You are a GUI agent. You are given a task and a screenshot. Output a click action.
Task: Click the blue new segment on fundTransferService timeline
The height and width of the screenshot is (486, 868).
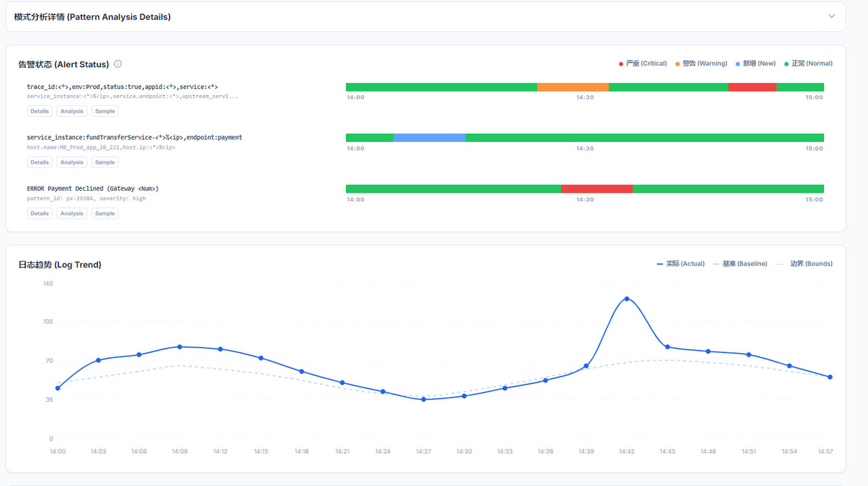pyautogui.click(x=429, y=138)
